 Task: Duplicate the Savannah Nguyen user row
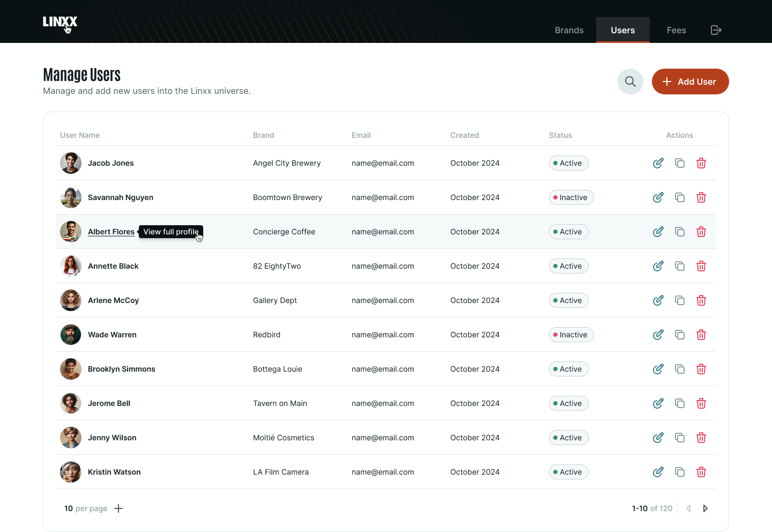679,197
